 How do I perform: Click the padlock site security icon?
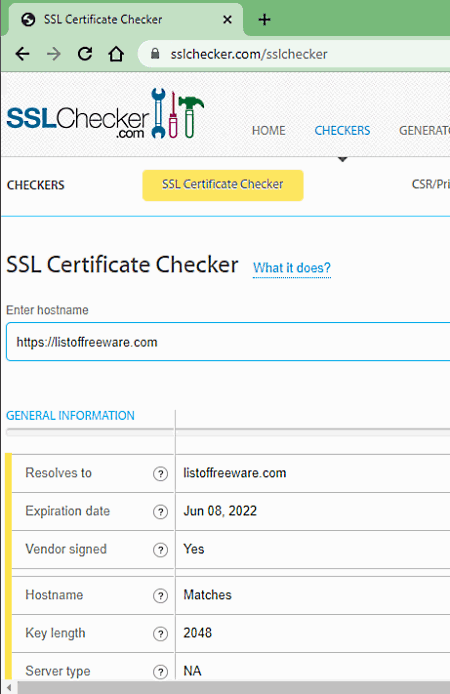(x=155, y=54)
